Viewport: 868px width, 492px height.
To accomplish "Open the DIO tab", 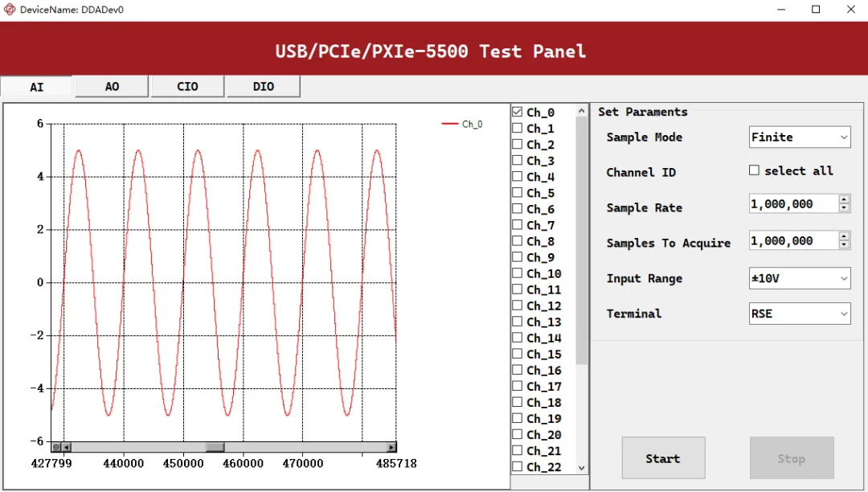I will pos(264,86).
